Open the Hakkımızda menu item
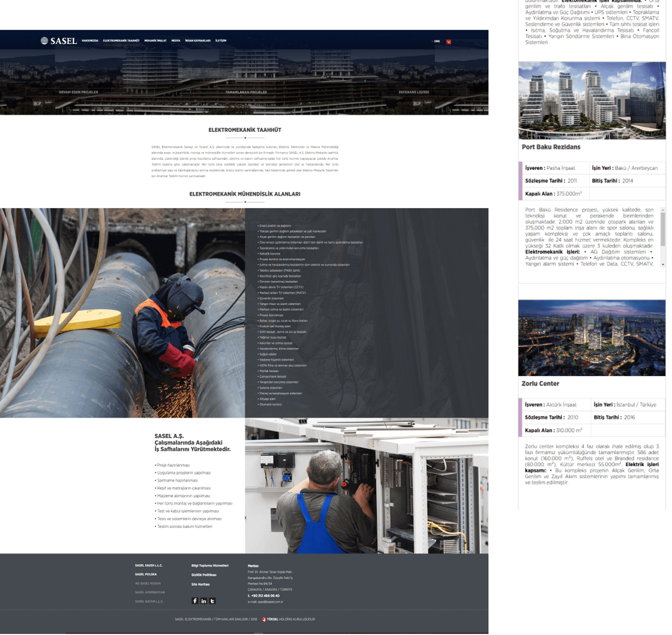Viewport: 672px width, 635px height. pyautogui.click(x=90, y=40)
